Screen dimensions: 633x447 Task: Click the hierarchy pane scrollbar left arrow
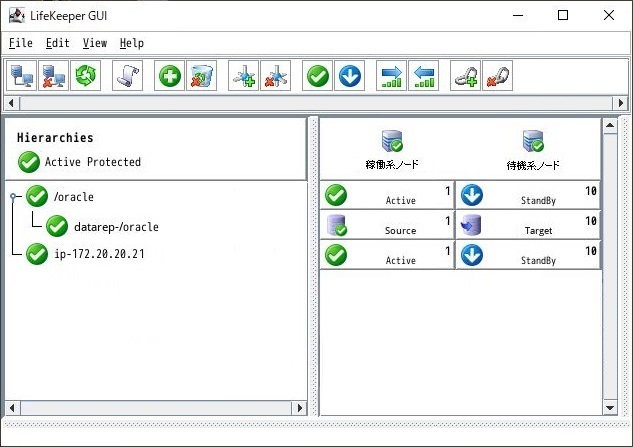coord(12,408)
